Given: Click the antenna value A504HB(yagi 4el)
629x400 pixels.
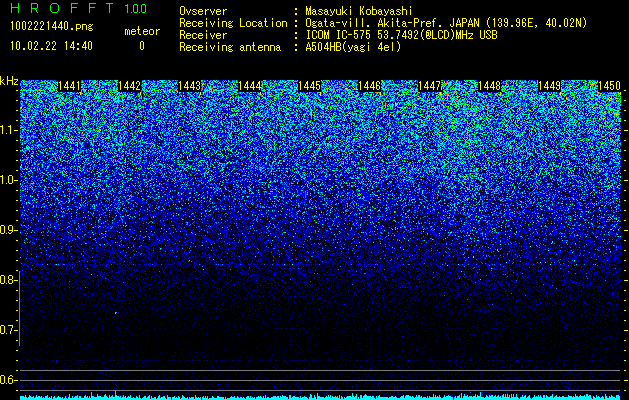Looking at the screenshot, I should [353, 47].
